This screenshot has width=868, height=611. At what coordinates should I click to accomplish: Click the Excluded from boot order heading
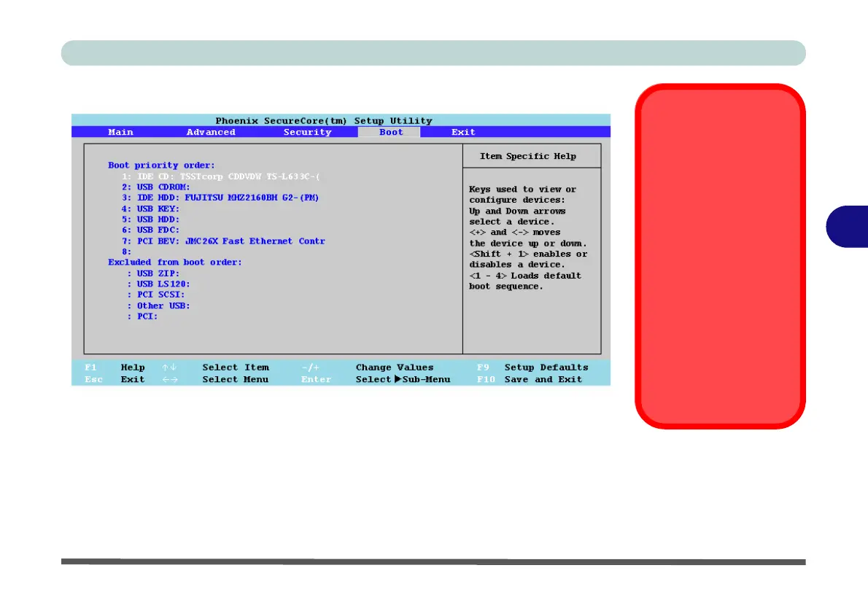[175, 262]
